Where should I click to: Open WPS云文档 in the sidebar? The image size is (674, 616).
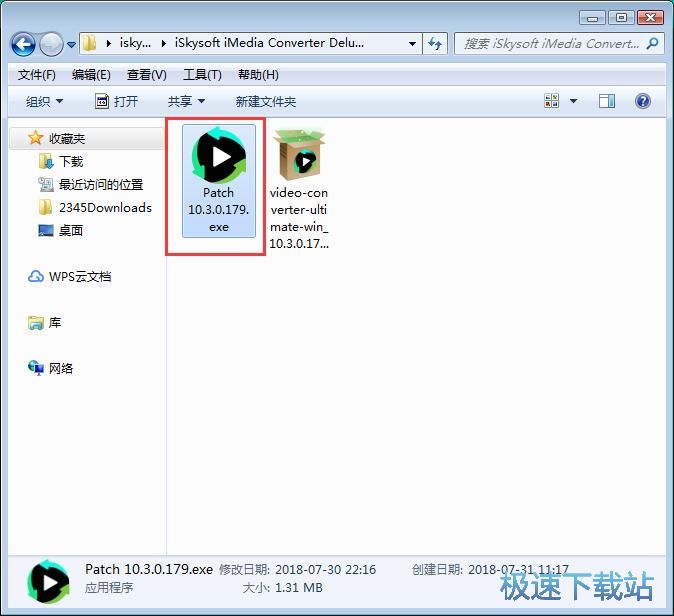pos(80,276)
